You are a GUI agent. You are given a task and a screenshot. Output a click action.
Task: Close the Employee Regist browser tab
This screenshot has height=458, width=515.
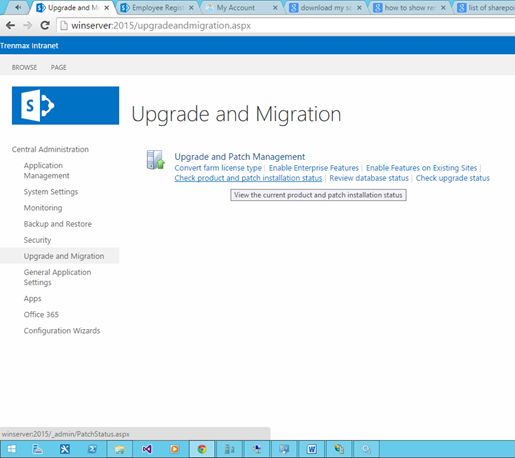[191, 8]
